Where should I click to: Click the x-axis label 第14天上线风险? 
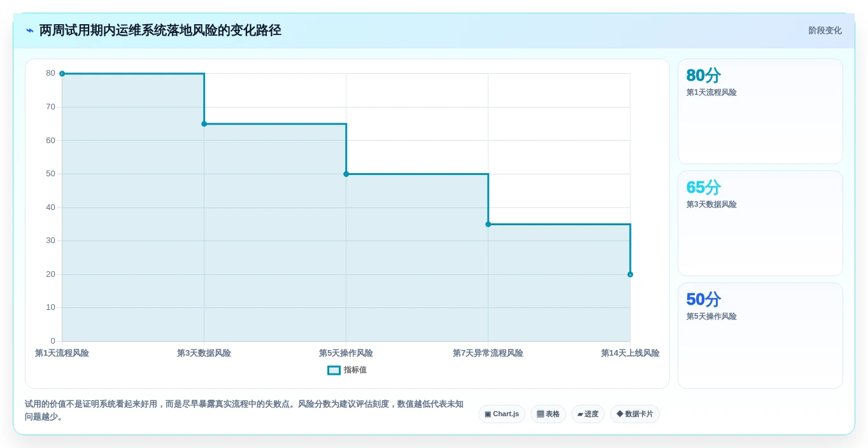coord(630,353)
